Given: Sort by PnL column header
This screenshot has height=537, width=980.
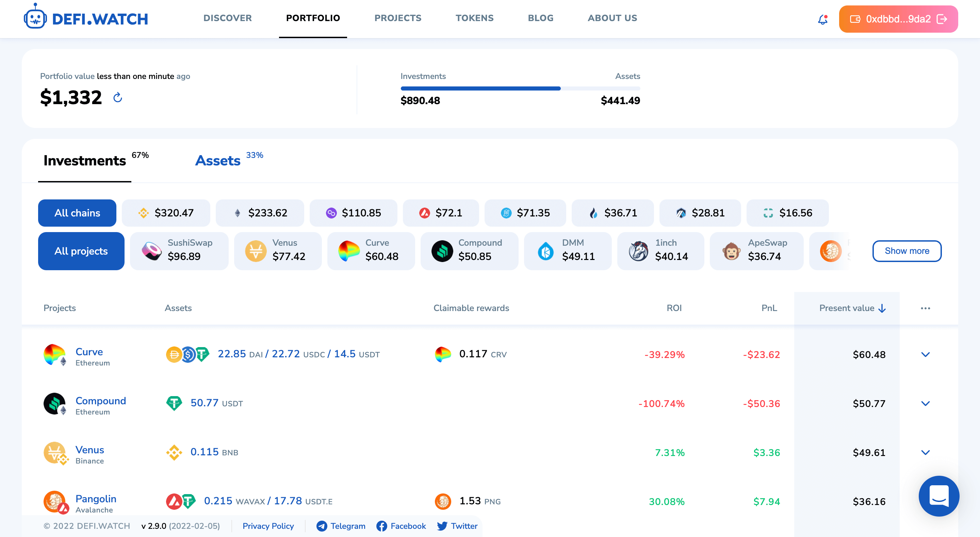Looking at the screenshot, I should coord(769,308).
